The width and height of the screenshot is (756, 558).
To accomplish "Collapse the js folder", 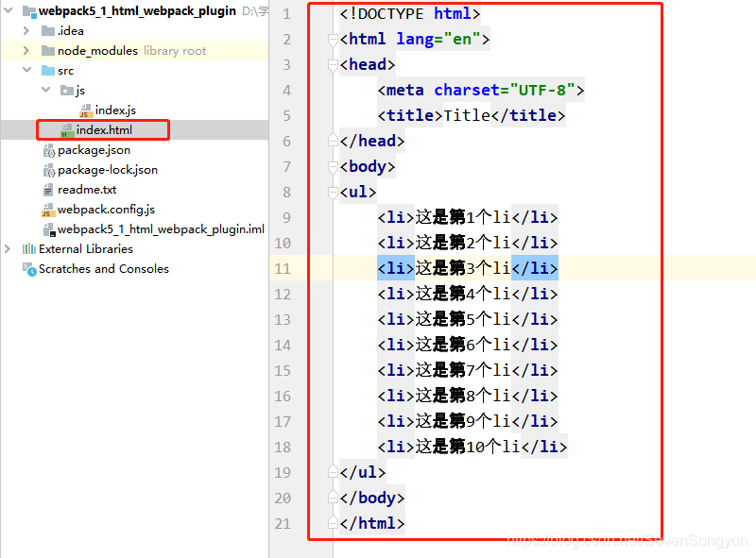I will pos(45,90).
